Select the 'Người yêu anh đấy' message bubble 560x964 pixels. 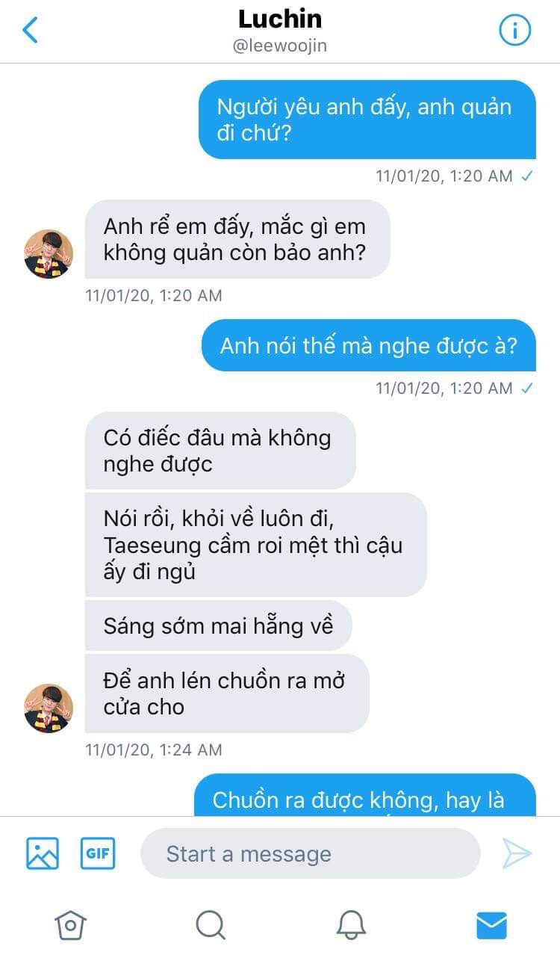367,120
